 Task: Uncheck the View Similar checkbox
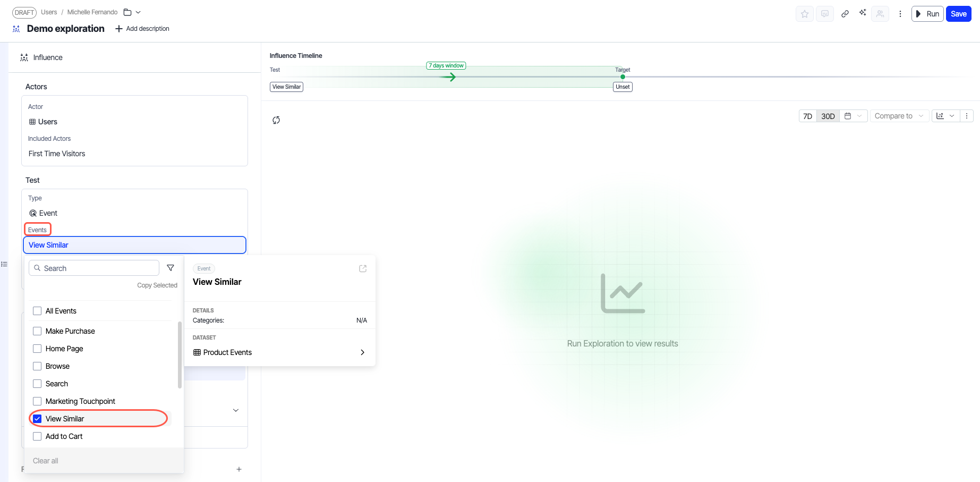(x=37, y=419)
